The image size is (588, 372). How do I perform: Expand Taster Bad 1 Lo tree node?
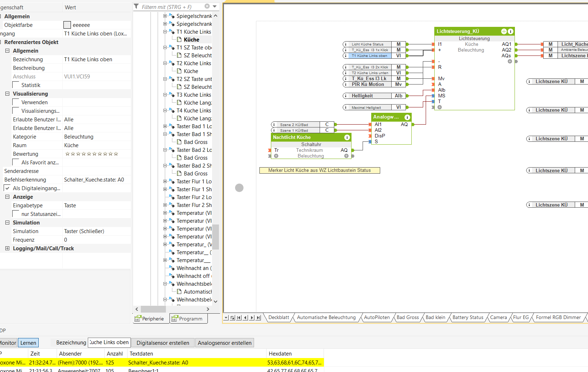pyautogui.click(x=165, y=126)
